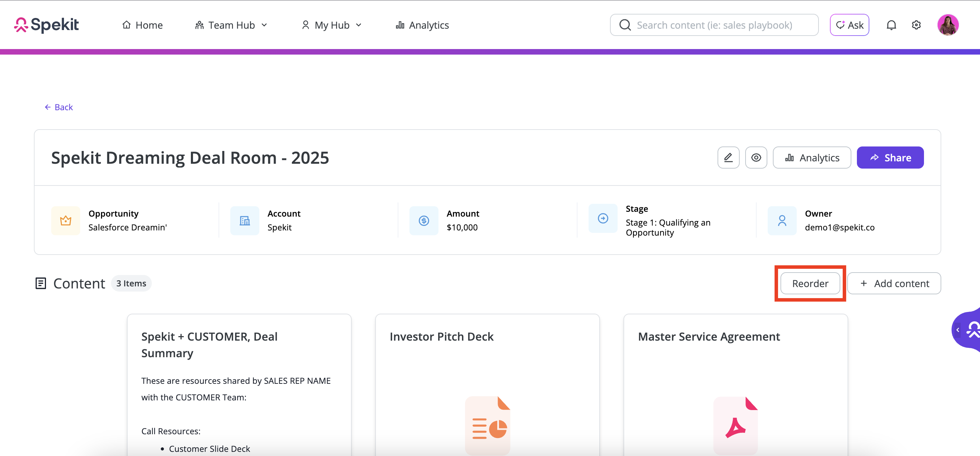Screen dimensions: 980x456
Task: Click the Account building icon
Action: pos(244,220)
